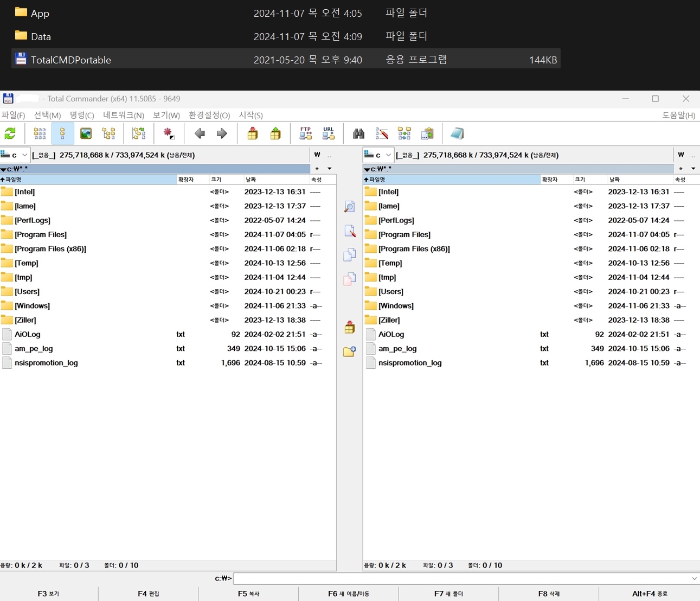700x601 pixels.
Task: Toggle the highlighted full details view icon
Action: click(x=63, y=133)
